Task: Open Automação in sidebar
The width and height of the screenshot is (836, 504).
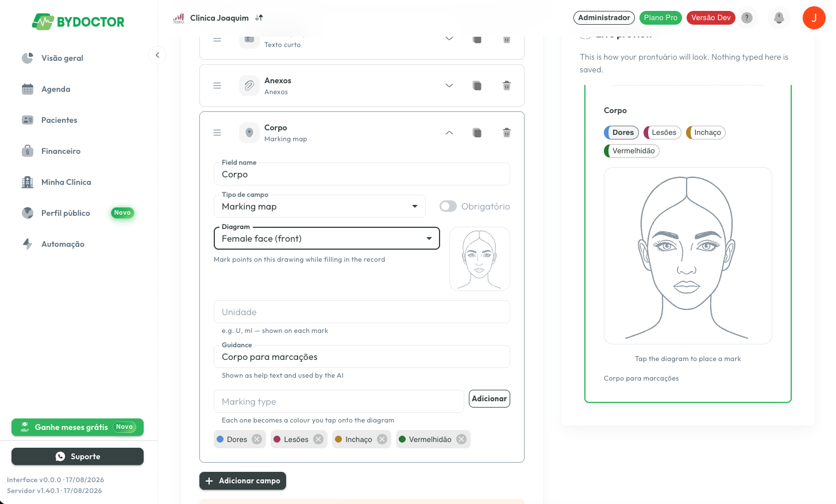Action: 63,244
